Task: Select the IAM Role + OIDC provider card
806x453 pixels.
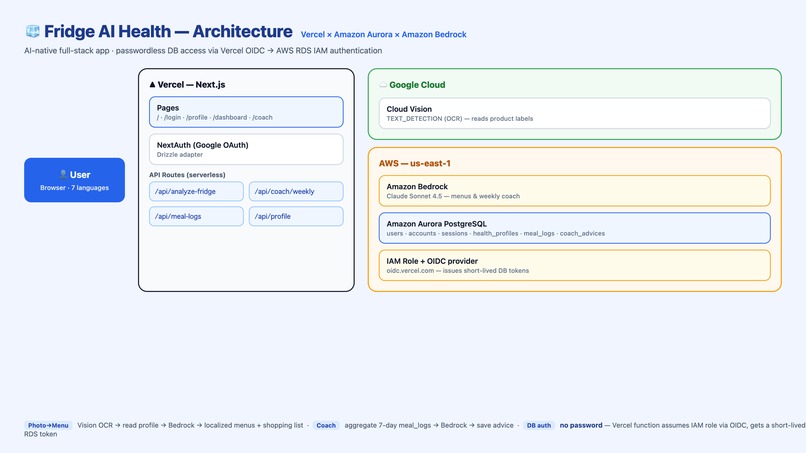Action: click(575, 265)
